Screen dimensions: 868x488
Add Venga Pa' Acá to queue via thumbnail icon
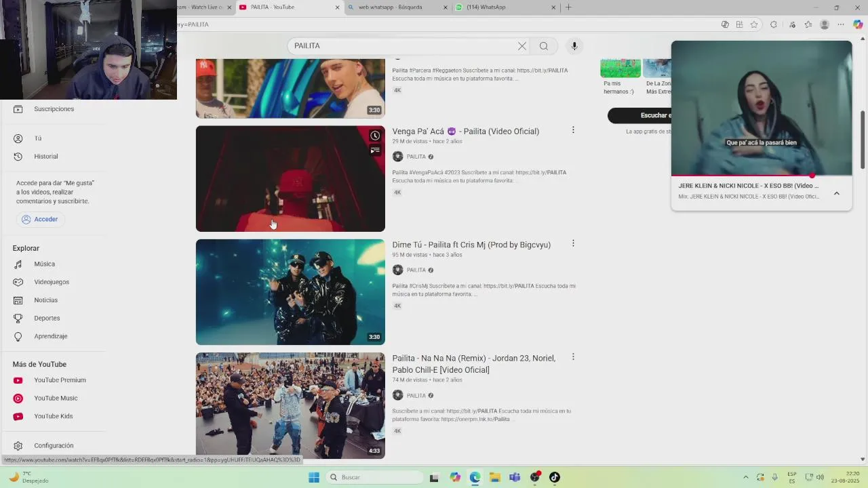(x=375, y=150)
